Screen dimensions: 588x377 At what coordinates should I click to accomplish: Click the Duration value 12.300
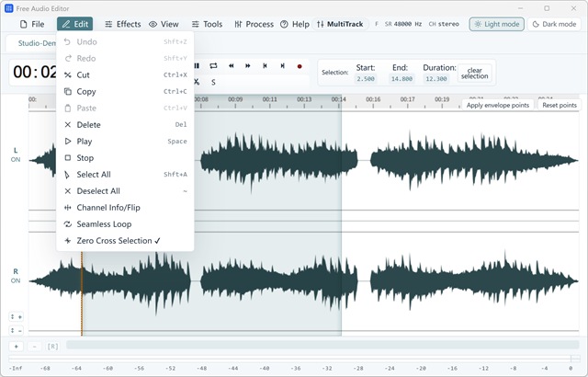point(436,79)
